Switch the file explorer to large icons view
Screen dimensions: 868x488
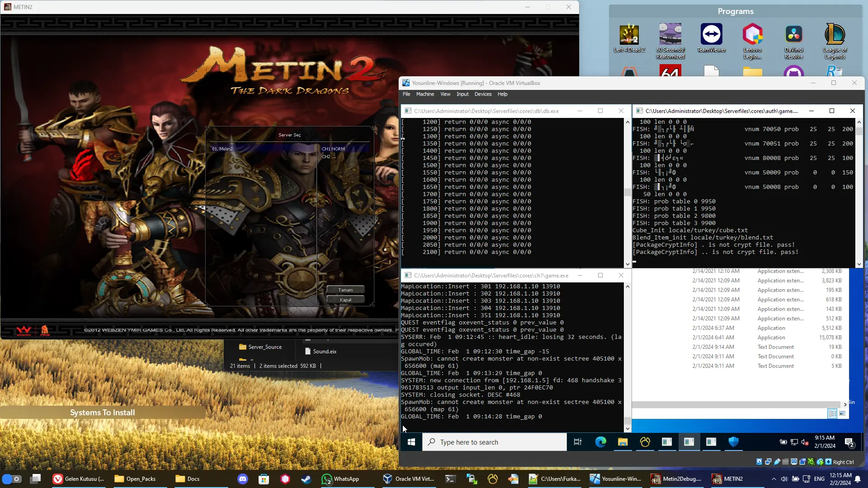click(842, 413)
